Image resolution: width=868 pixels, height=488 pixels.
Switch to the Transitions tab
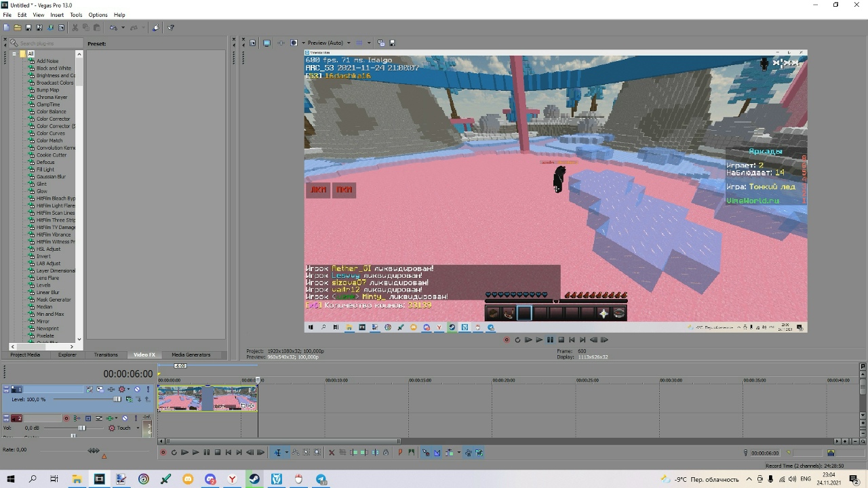coord(106,354)
